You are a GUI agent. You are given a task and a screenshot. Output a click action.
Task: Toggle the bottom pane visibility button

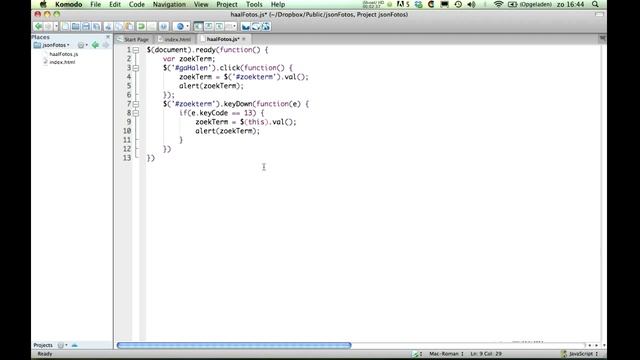tap(209, 27)
